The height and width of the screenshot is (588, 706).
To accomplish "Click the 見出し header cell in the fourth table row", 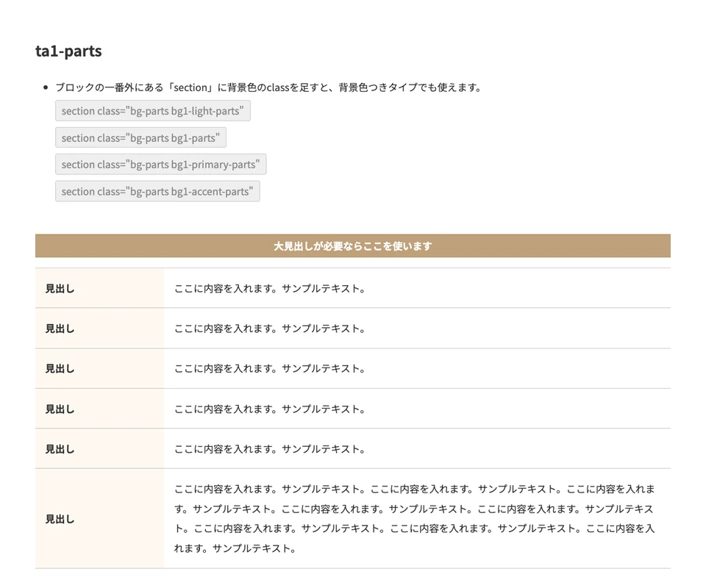I will (x=60, y=409).
